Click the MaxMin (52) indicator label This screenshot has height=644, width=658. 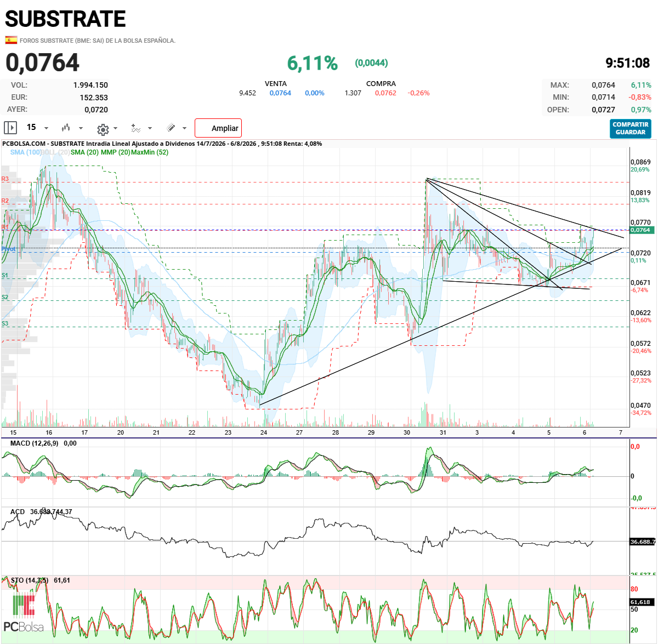[x=149, y=152]
